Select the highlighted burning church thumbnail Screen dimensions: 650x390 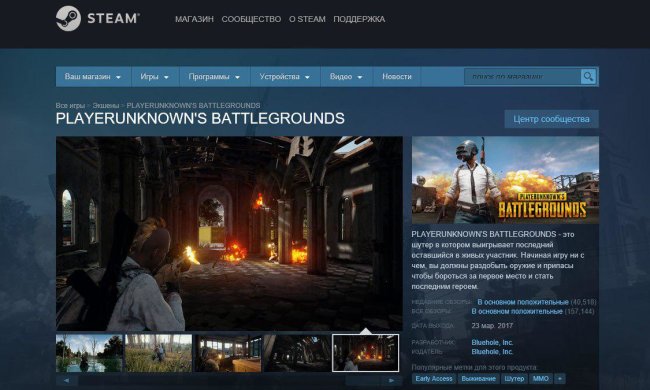(366, 353)
